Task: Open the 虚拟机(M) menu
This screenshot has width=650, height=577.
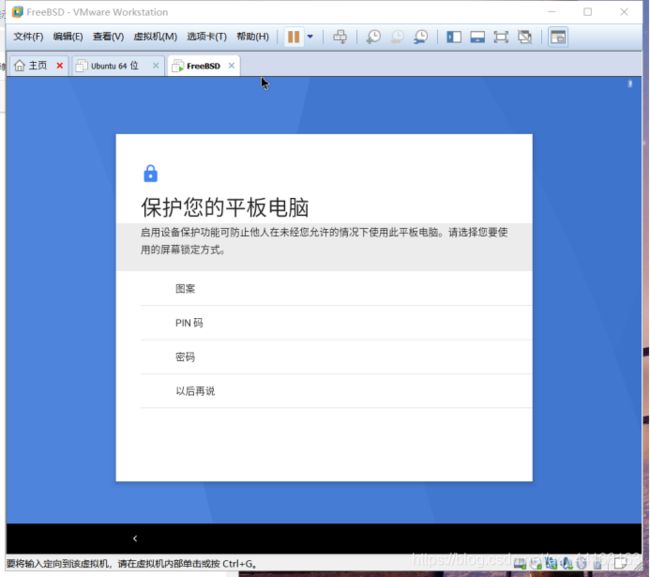Action: (155, 37)
